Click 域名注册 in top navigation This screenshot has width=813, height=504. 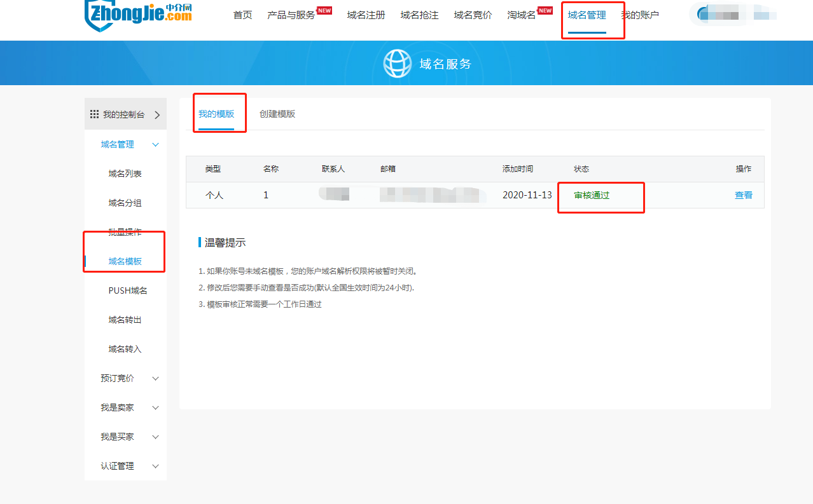[366, 15]
